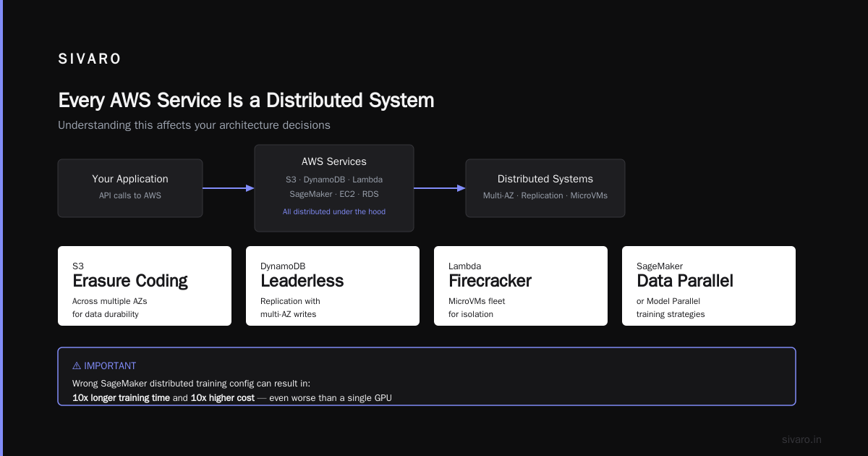Click 'S3 · DynamoDB · Lambda' service list line
The height and width of the screenshot is (456, 868).
click(334, 179)
